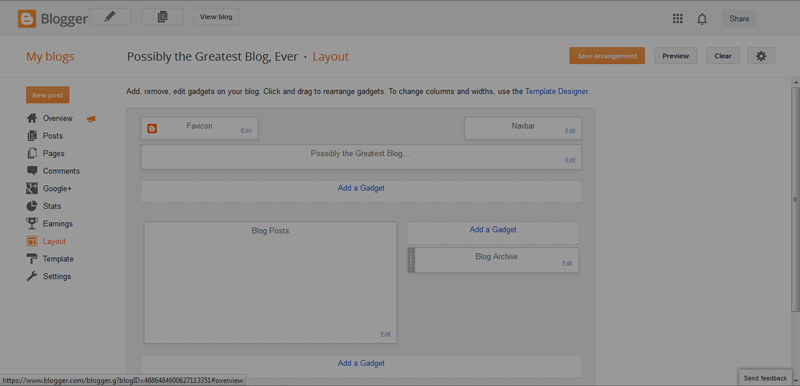800x386 pixels.
Task: Open the Template menu item
Action: pos(58,259)
